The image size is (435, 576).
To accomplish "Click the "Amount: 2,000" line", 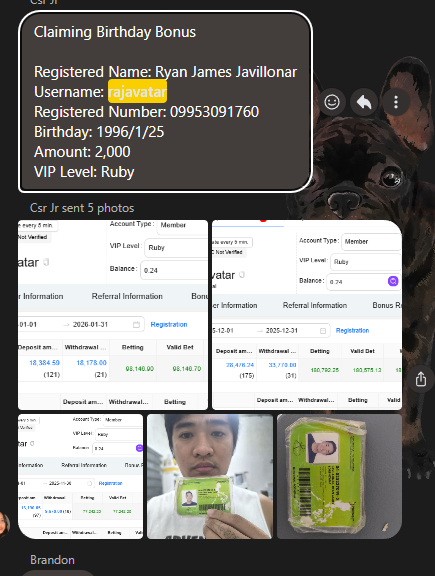I will (82, 152).
